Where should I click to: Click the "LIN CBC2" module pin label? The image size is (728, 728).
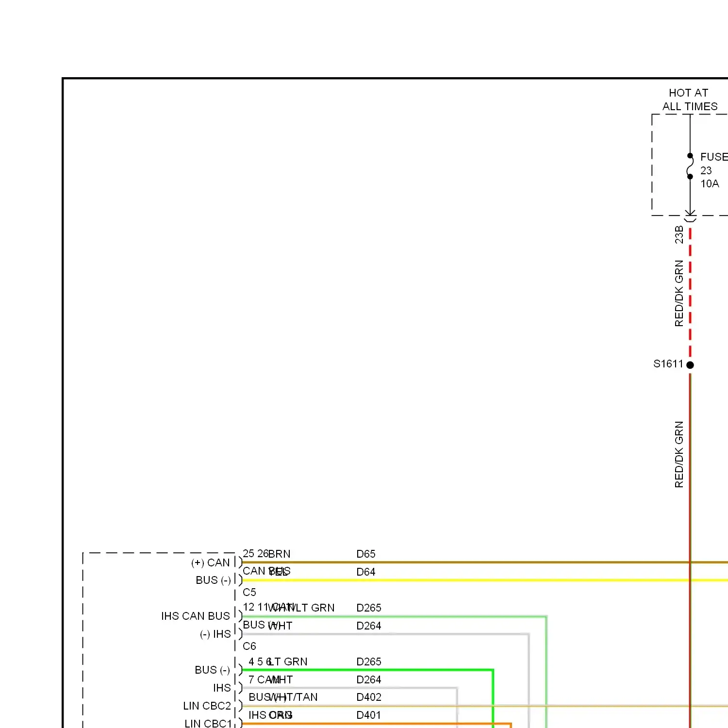coord(207,706)
